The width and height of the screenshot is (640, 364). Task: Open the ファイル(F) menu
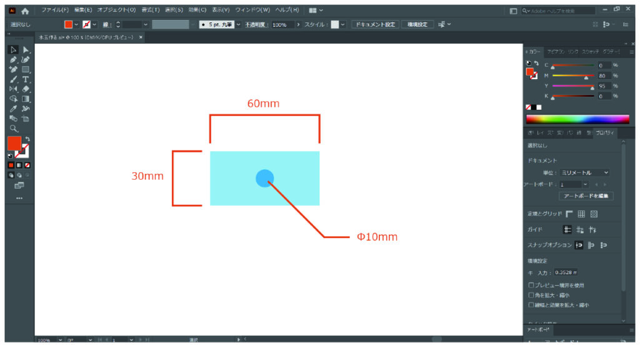point(55,10)
